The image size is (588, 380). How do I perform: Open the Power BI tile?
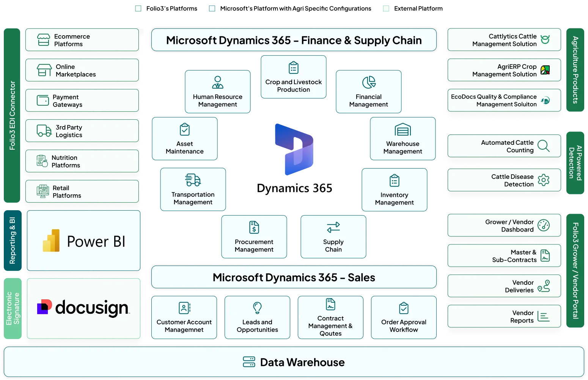coord(84,241)
